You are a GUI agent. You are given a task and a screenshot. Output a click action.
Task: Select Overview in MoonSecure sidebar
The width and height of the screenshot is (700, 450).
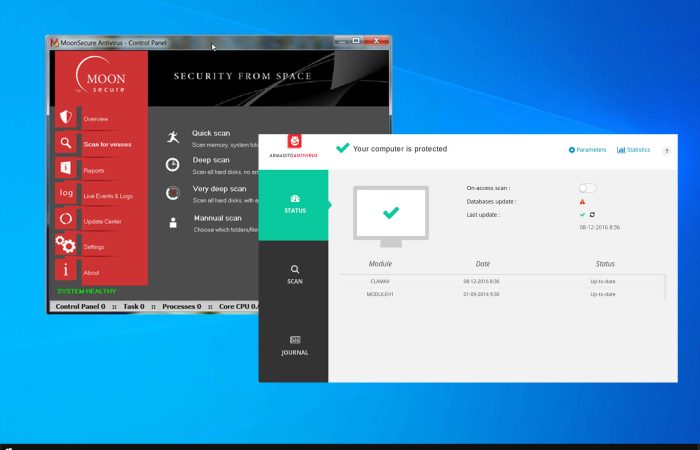click(x=96, y=119)
